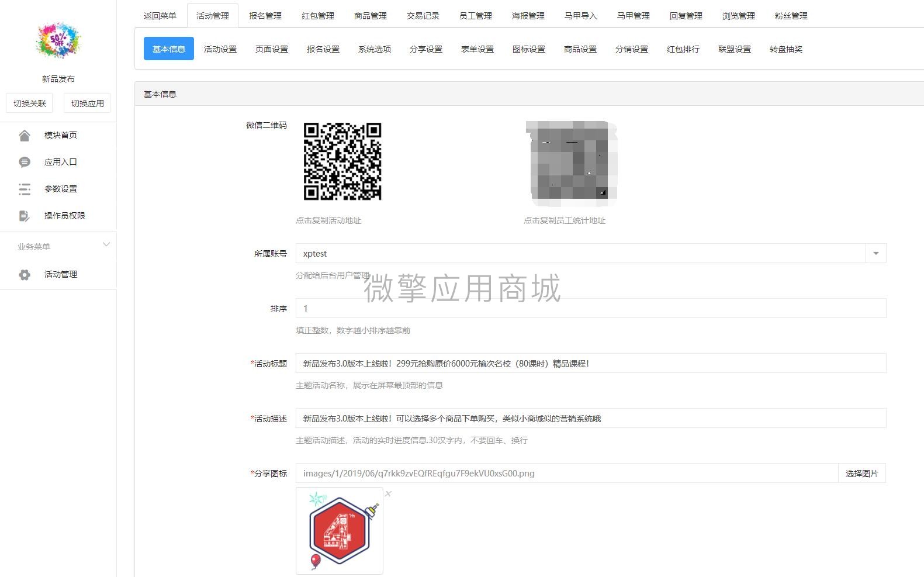Click the chat bubble icon for 应用入口
924x577 pixels.
25,163
